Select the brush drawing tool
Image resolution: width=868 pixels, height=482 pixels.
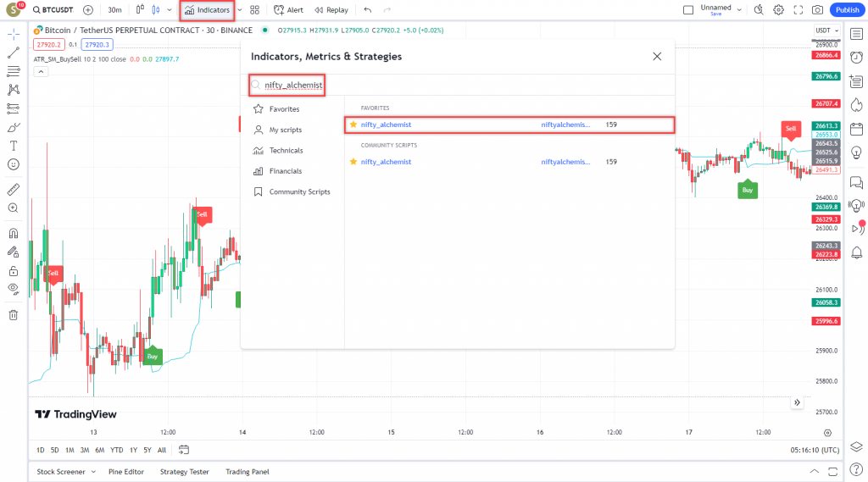click(x=14, y=127)
